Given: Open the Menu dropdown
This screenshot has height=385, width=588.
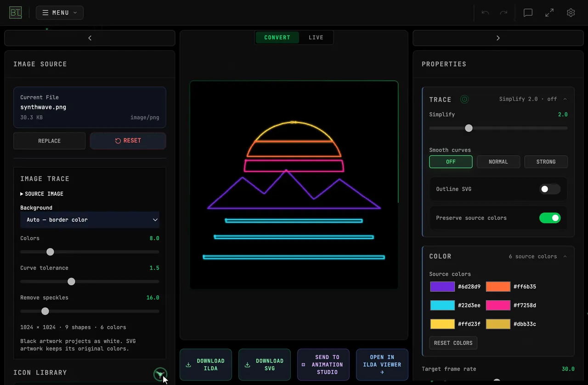Looking at the screenshot, I should [x=60, y=13].
